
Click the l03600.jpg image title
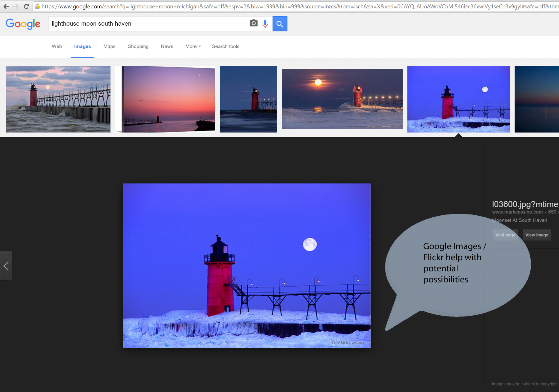(525, 204)
